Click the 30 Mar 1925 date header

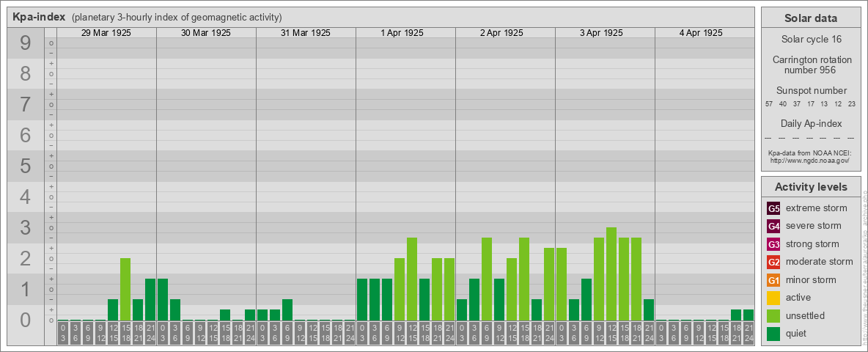point(206,33)
